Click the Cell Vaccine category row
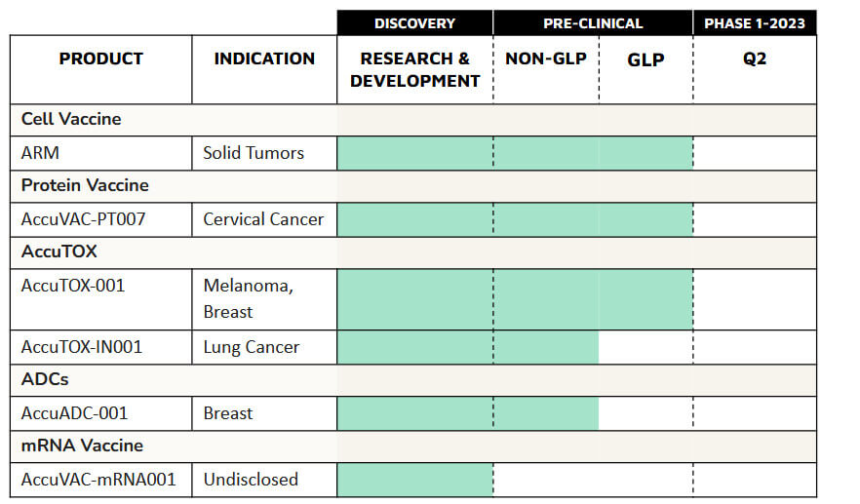860x504 pixels. [x=71, y=120]
